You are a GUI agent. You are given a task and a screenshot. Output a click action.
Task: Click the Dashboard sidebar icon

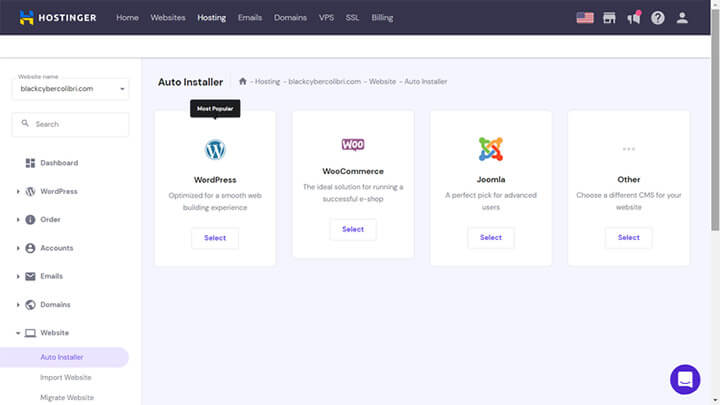click(x=30, y=163)
